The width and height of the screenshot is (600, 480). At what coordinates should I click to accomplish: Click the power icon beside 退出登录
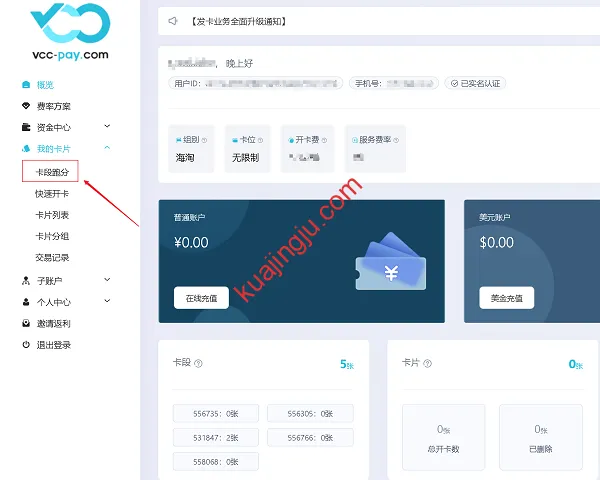coord(27,345)
